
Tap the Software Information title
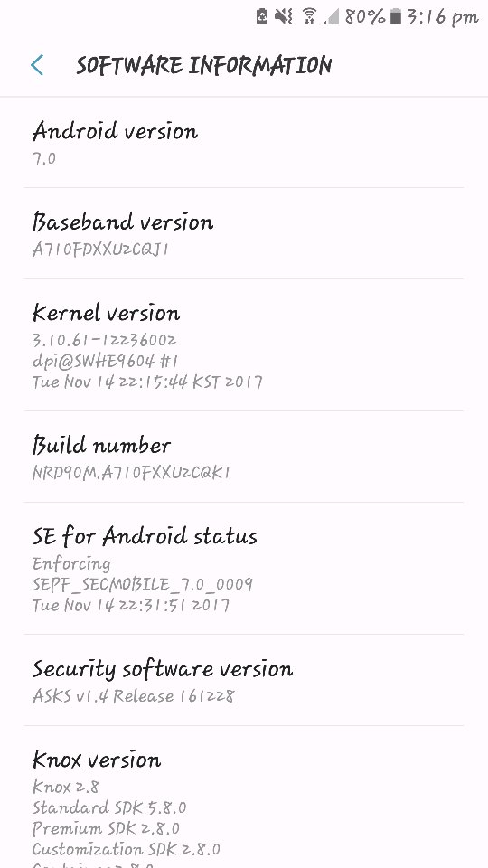point(203,65)
